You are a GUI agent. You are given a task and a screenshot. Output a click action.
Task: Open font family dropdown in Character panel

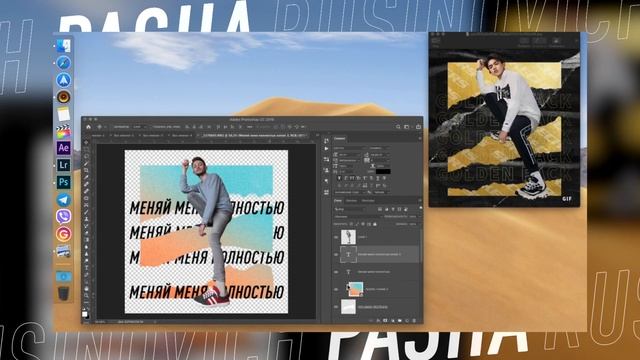(350, 148)
